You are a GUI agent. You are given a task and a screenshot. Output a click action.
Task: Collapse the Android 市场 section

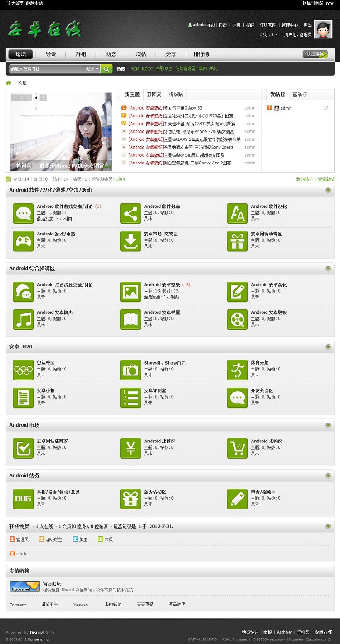328,425
